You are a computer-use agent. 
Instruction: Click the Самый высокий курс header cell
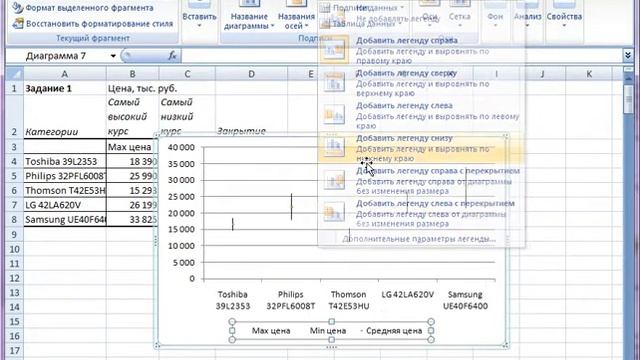coord(132,117)
